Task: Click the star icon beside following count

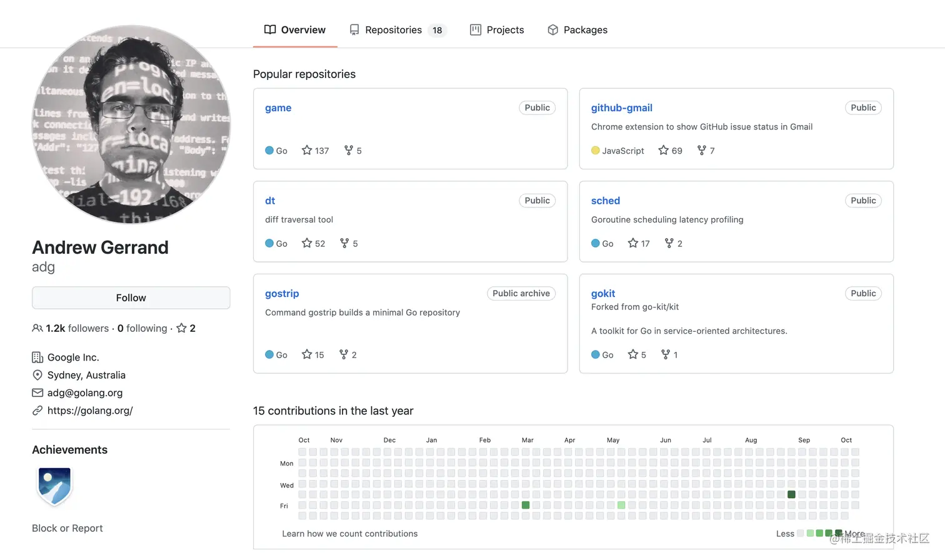Action: coord(181,328)
